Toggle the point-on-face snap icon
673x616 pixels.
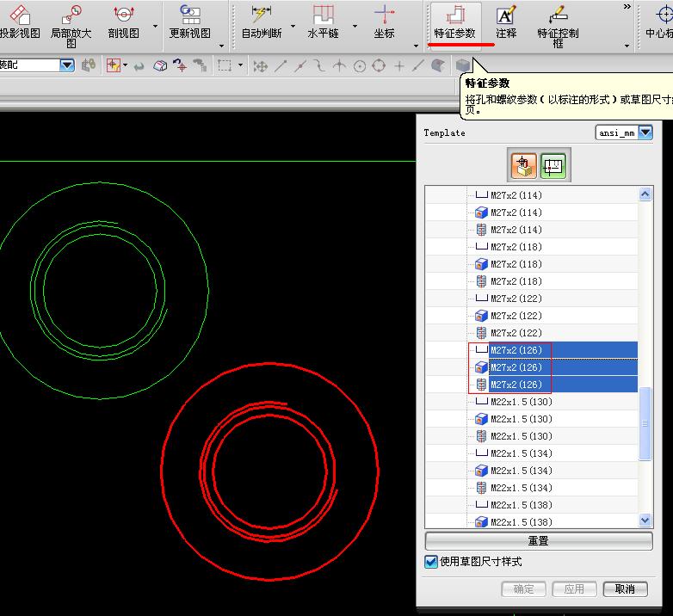click(x=437, y=65)
